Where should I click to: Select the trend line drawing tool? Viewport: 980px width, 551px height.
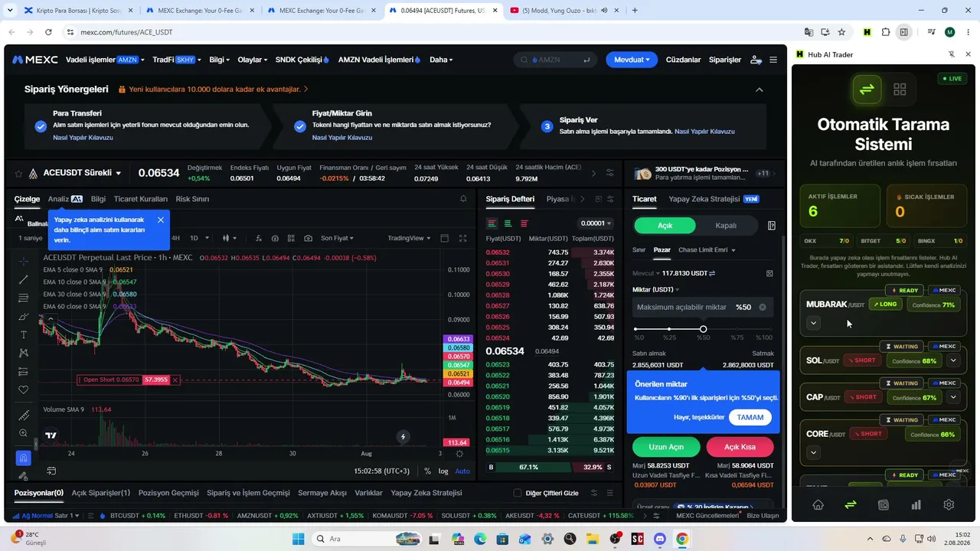pyautogui.click(x=24, y=280)
